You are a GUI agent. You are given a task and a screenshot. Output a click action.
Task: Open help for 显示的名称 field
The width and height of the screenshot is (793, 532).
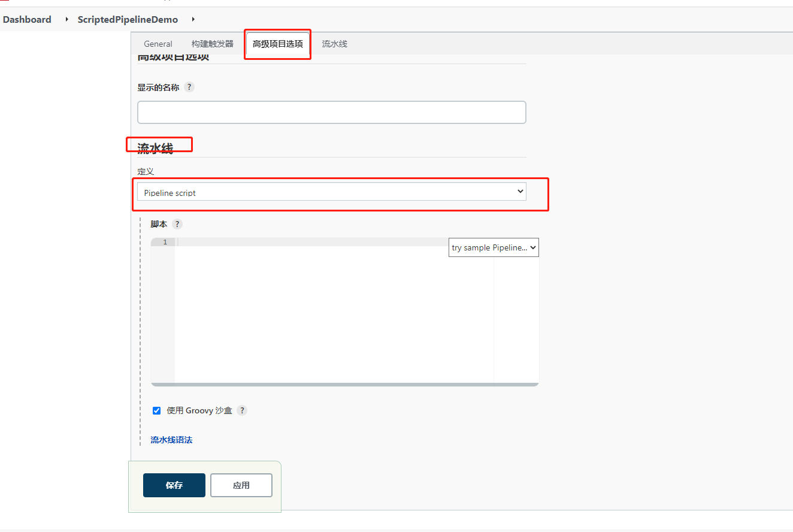pos(189,87)
